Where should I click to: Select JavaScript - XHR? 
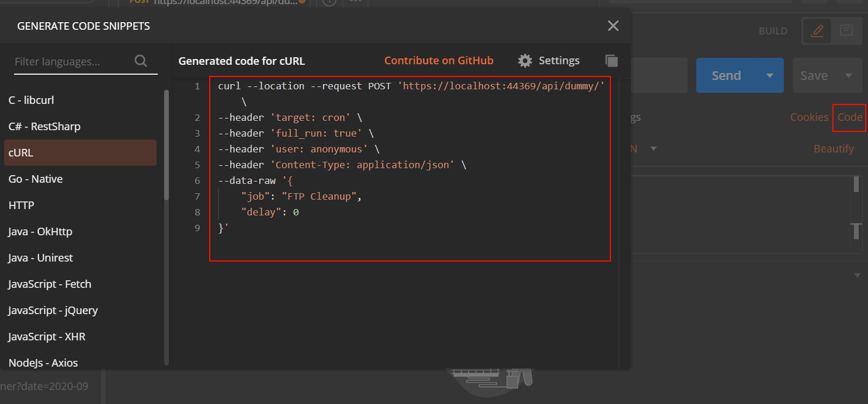(x=80, y=337)
